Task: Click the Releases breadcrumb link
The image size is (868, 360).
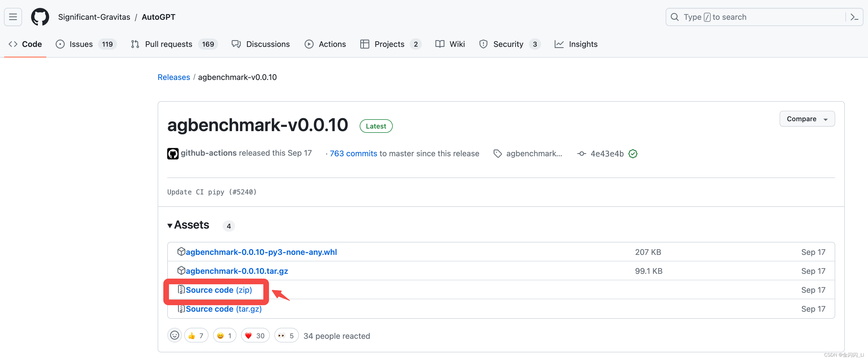Action: tap(173, 77)
